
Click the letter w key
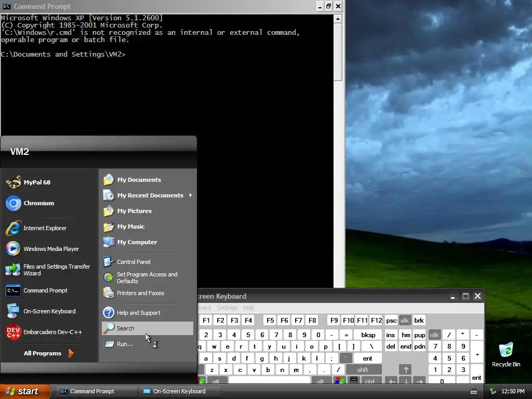click(214, 347)
